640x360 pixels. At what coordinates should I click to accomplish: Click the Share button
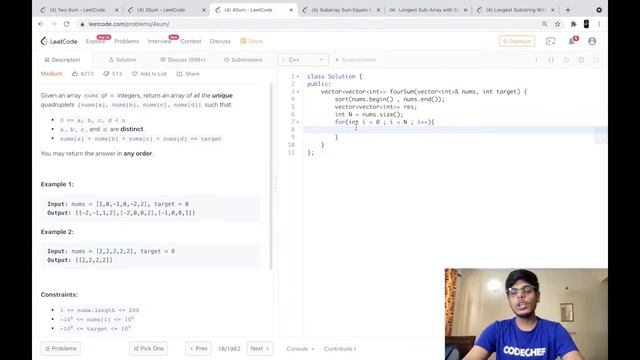[188, 74]
